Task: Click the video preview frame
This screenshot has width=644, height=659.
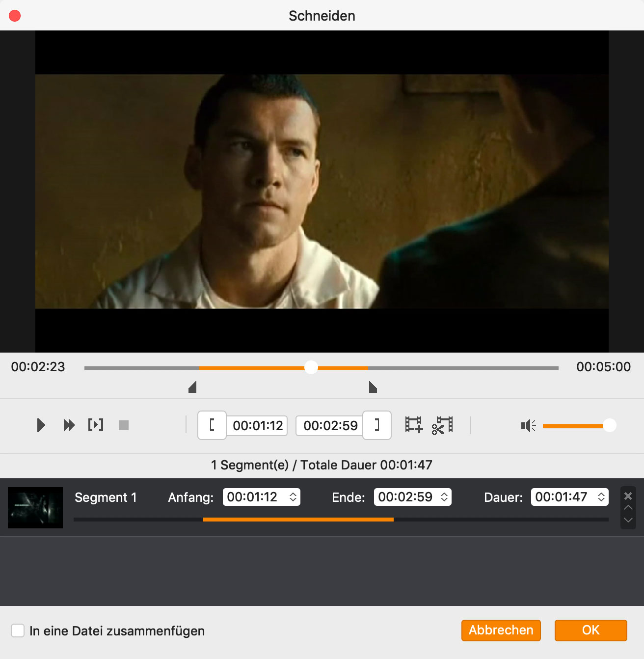Action: (x=322, y=192)
